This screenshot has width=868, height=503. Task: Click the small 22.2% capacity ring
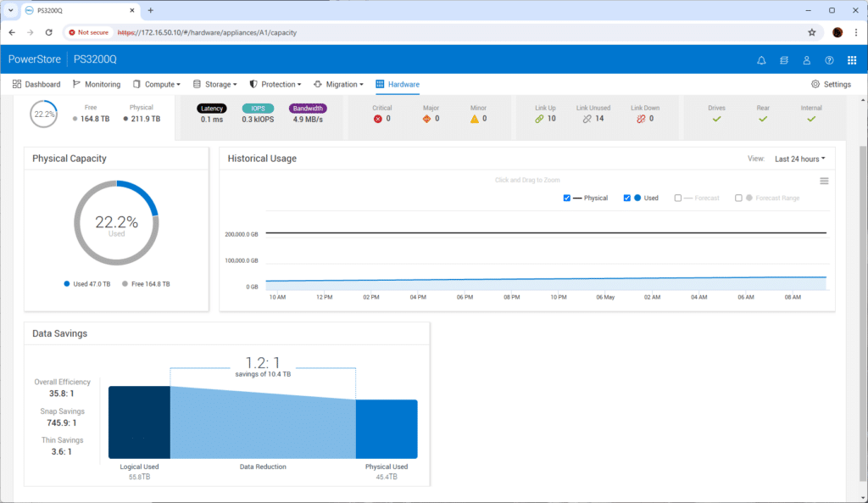coord(44,115)
